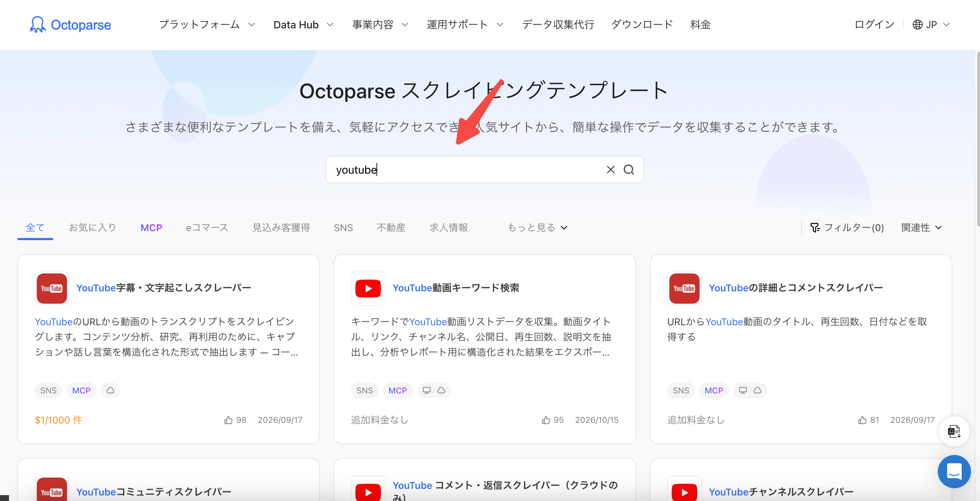Image resolution: width=980 pixels, height=501 pixels.
Task: Open YouTubeチャンネルスクレイパー title
Action: tap(781, 492)
